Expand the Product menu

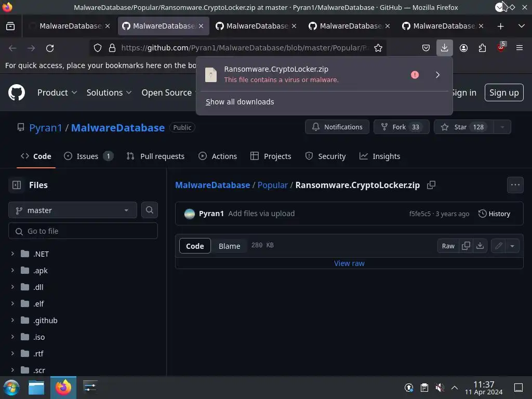click(x=57, y=92)
